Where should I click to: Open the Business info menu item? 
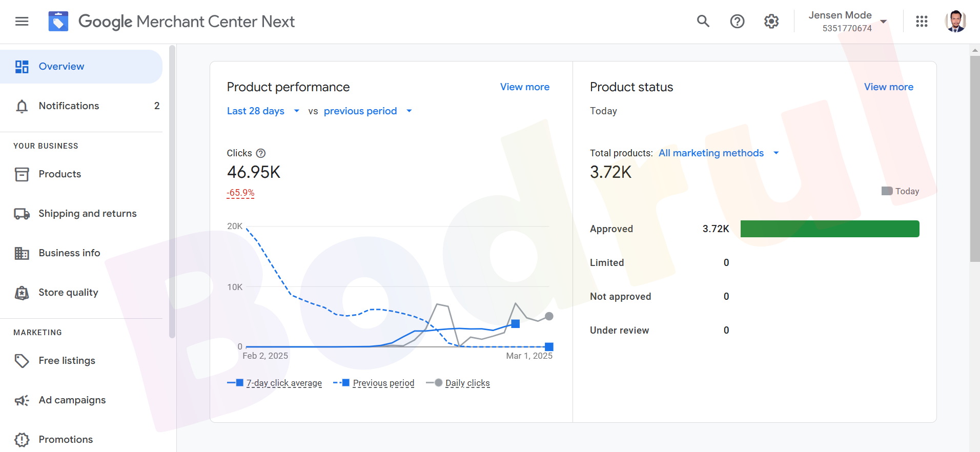click(81, 253)
